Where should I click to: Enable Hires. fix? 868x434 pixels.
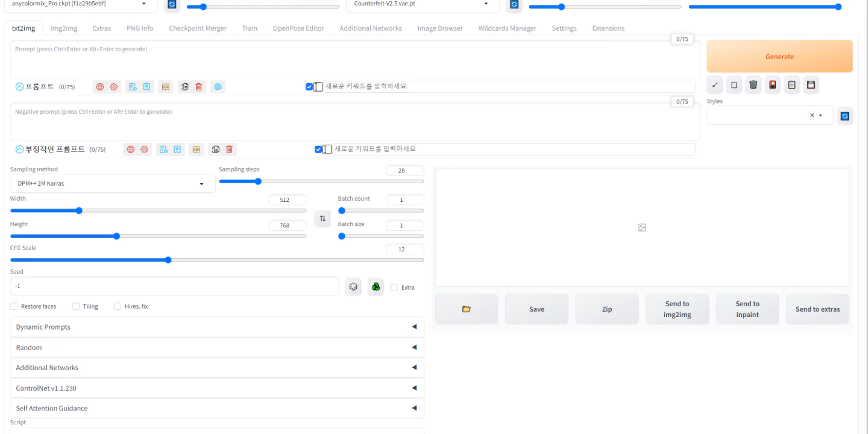118,306
